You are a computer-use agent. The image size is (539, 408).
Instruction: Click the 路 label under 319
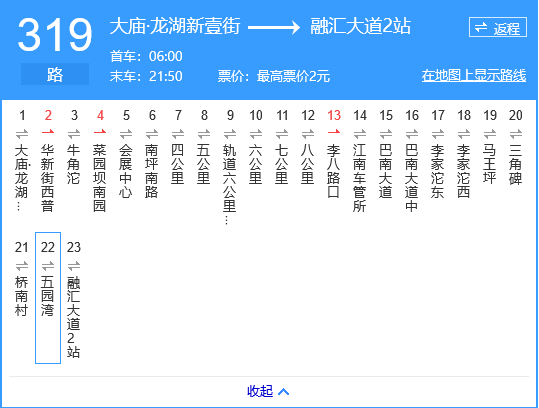(x=55, y=74)
